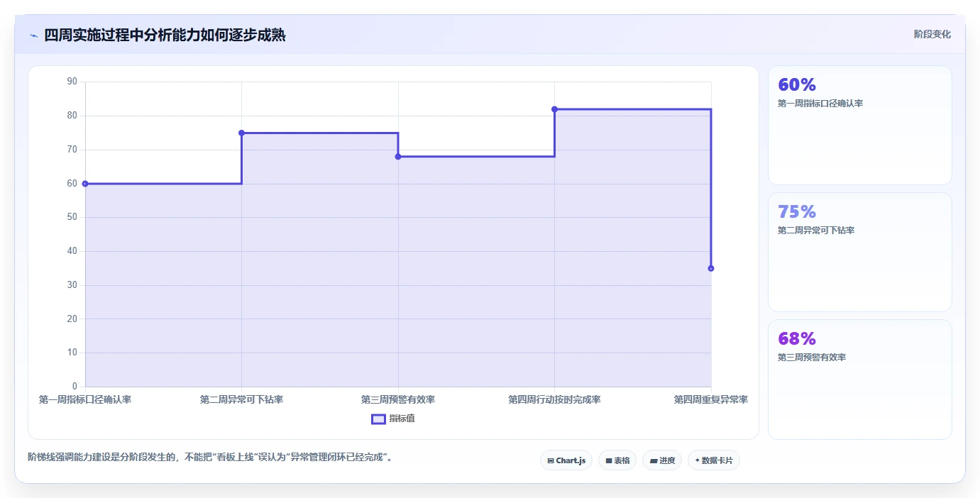Image resolution: width=980 pixels, height=498 pixels.
Task: Click the 进度 tag chip
Action: click(662, 460)
